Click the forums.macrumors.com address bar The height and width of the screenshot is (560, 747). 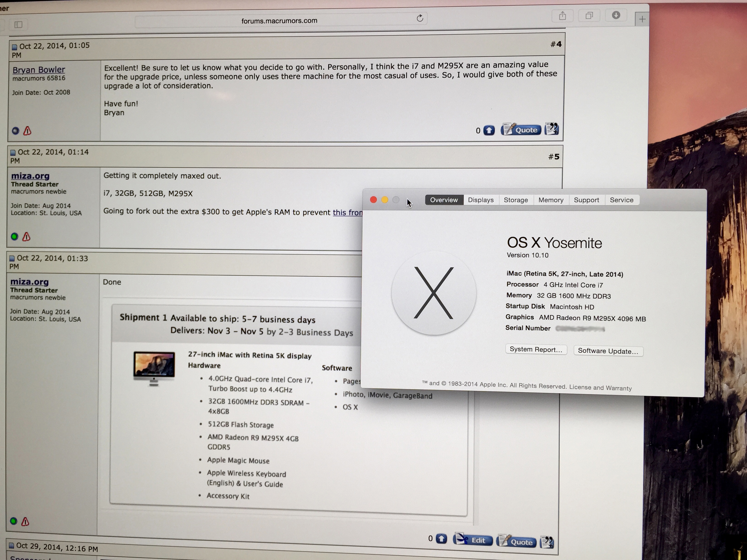click(281, 21)
